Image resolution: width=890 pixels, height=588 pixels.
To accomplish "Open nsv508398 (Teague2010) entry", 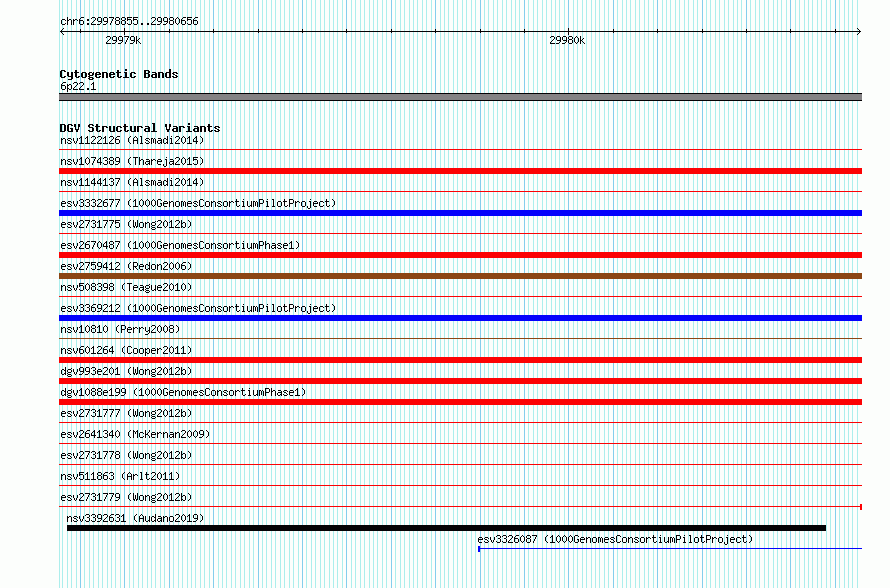I will pyautogui.click(x=126, y=287).
